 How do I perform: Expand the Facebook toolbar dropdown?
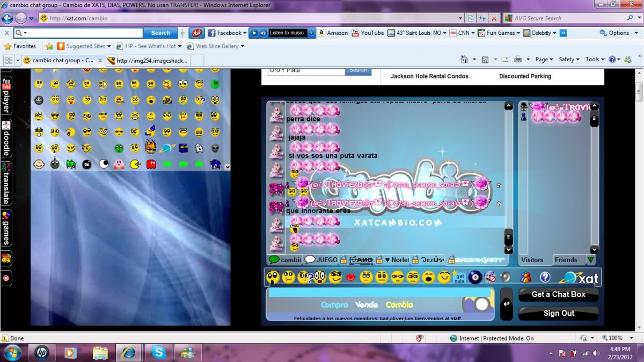pyautogui.click(x=244, y=33)
